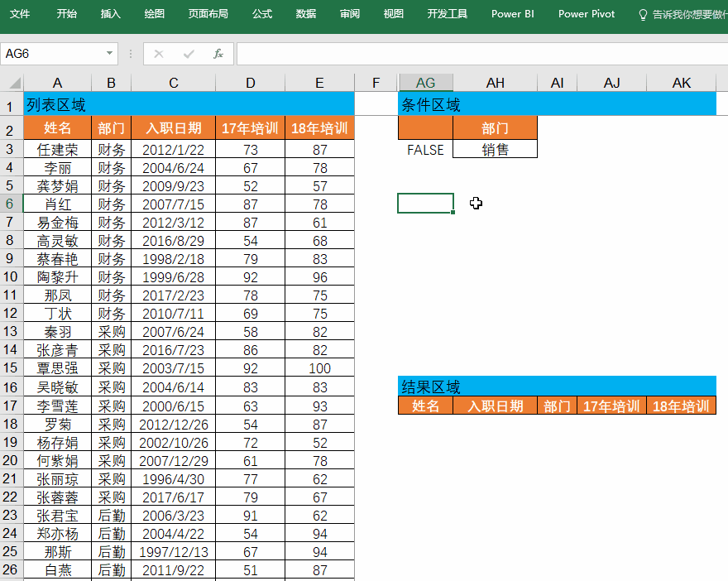The width and height of the screenshot is (728, 581).
Task: Open the Power Pivot tab
Action: click(x=587, y=14)
